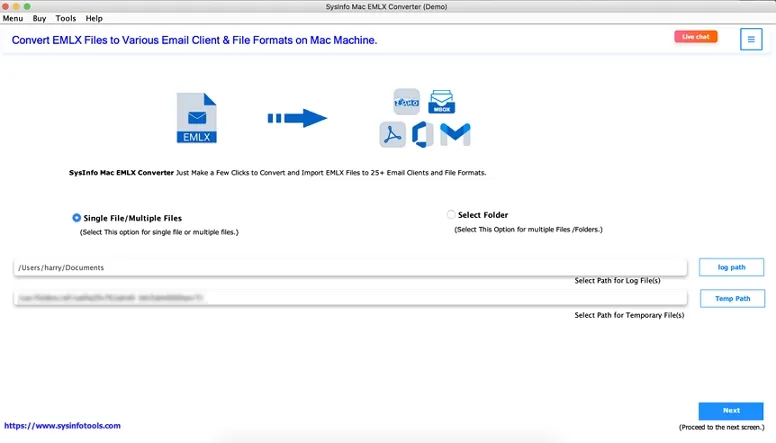Click the log path field /Users/harry/Documents

click(x=350, y=267)
